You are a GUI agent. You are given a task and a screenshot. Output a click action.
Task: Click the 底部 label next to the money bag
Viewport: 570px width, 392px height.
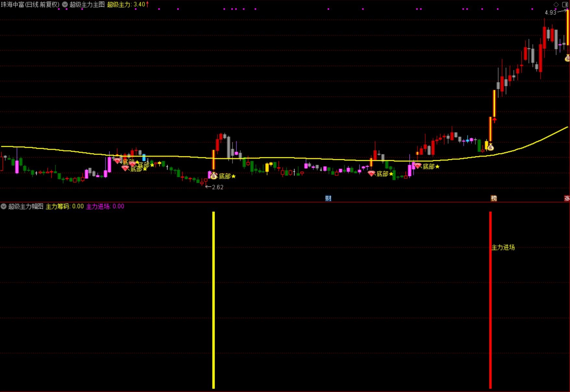pos(225,176)
